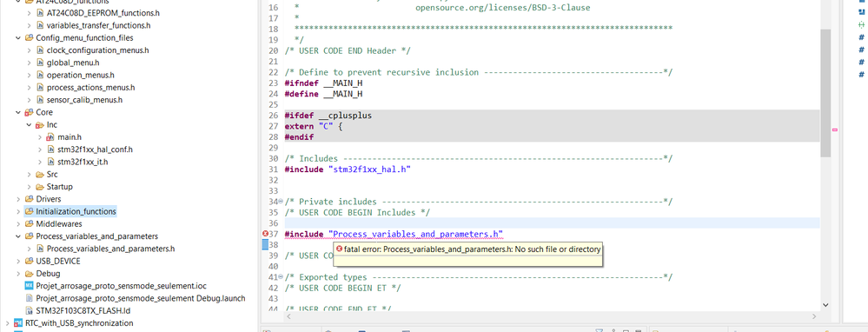Expand the USB_DEVICE folder
868x332 pixels.
(x=18, y=262)
